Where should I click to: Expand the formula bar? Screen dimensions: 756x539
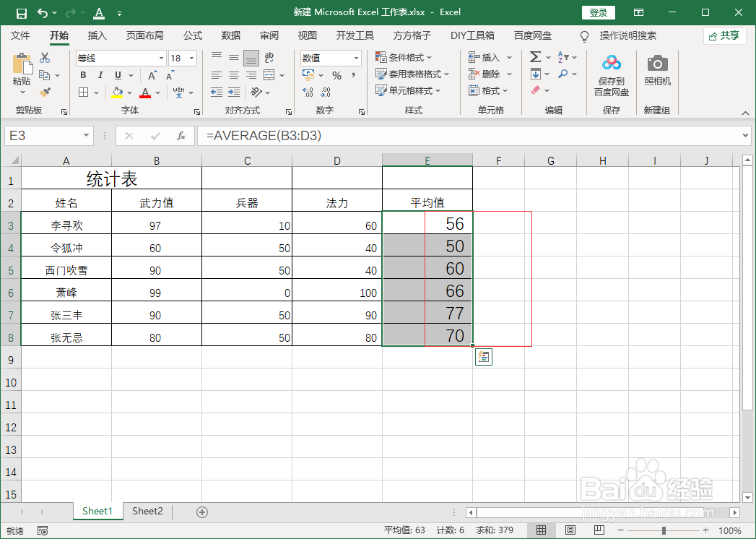point(745,136)
